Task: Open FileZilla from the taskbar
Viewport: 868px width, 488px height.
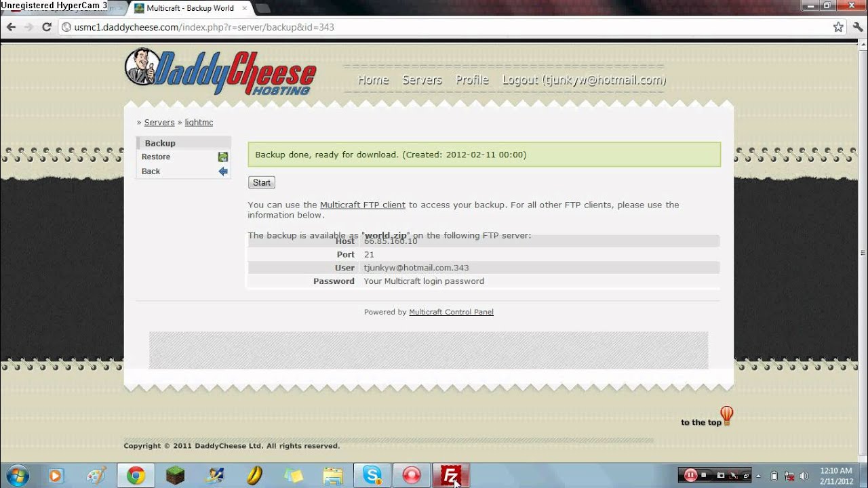Action: click(x=451, y=476)
